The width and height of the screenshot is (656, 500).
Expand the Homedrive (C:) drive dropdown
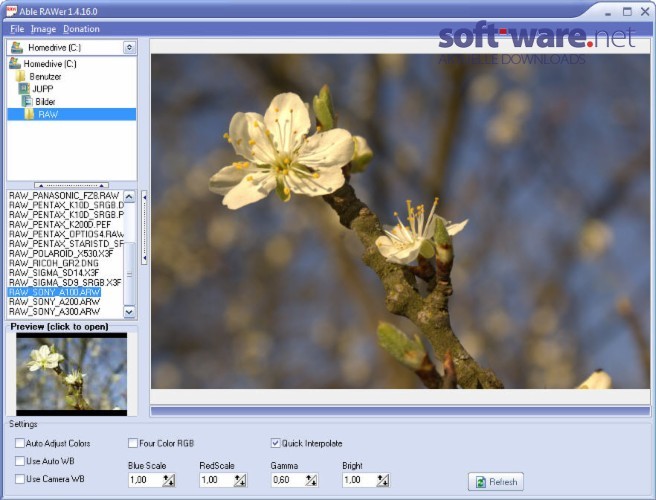130,48
